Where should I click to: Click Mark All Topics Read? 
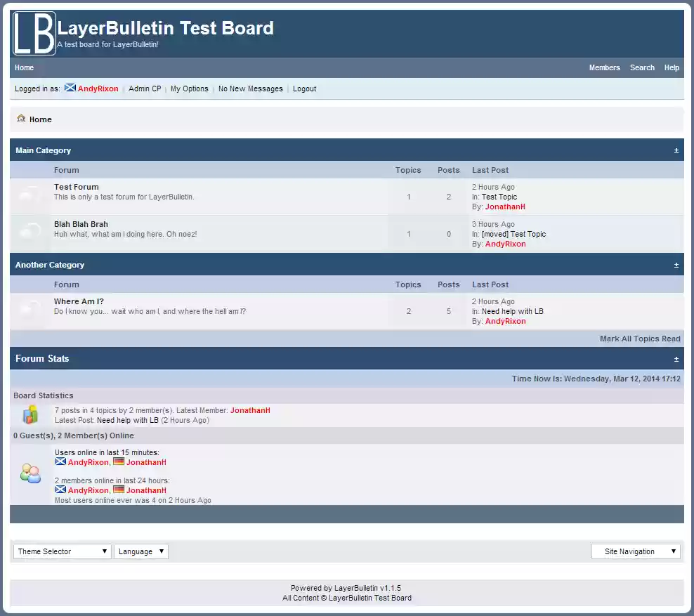(640, 339)
